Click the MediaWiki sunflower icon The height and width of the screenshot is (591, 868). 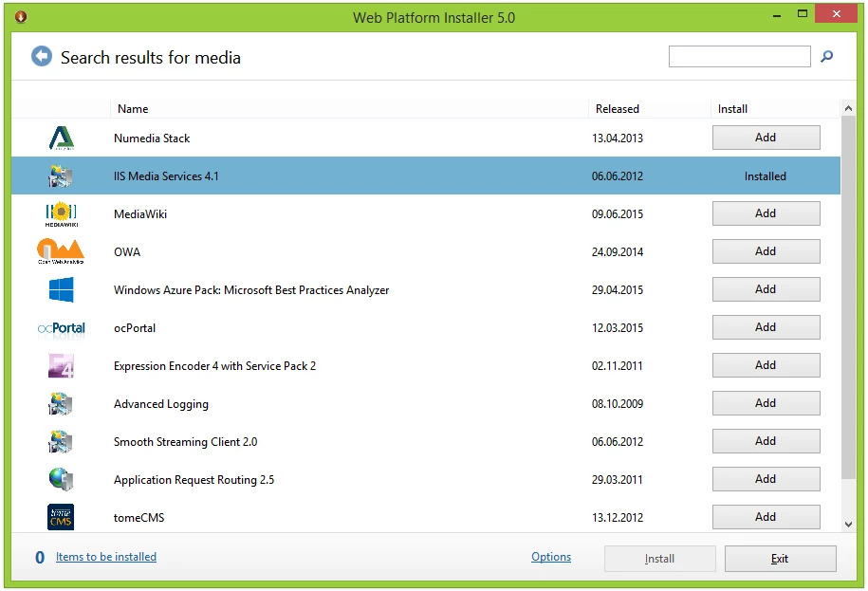click(61, 214)
